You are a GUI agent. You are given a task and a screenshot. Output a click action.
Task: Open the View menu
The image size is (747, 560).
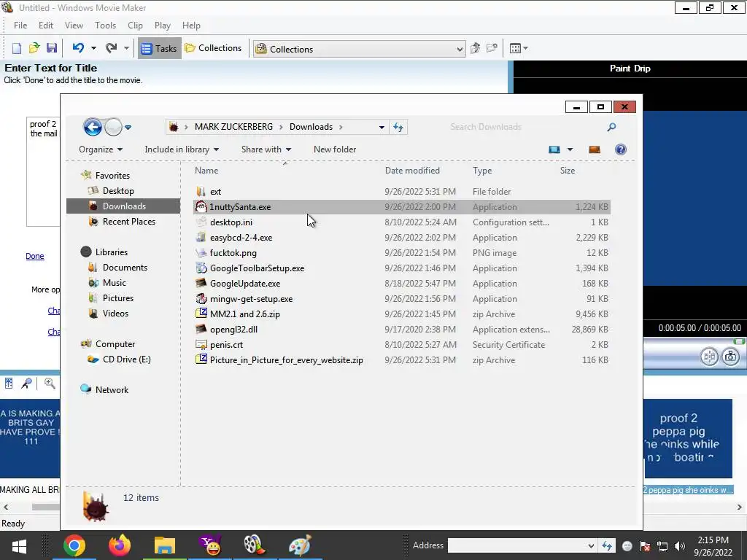click(x=74, y=26)
